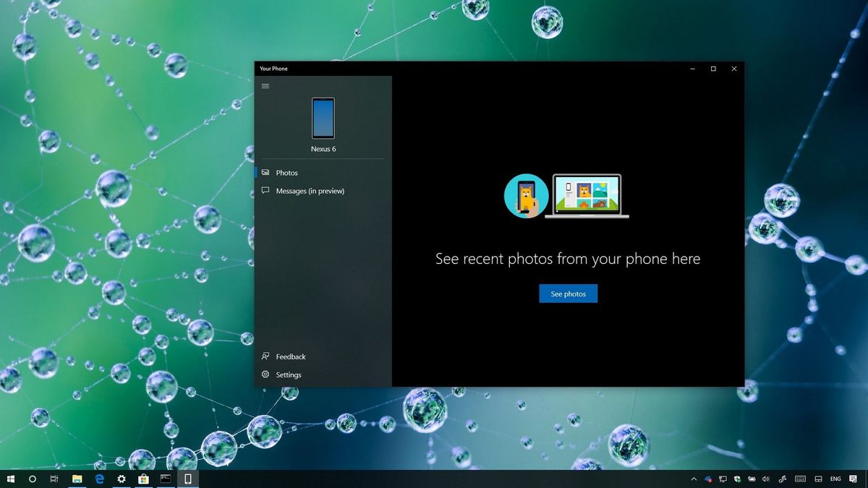Open File Explorer from the taskbar
868x488 pixels.
point(77,479)
